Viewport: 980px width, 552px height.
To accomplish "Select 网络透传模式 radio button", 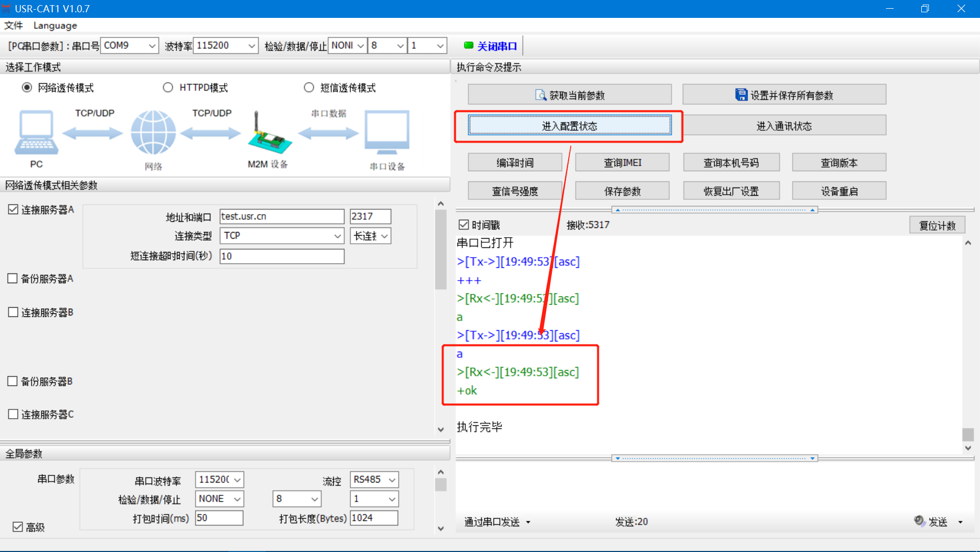I will pyautogui.click(x=27, y=87).
